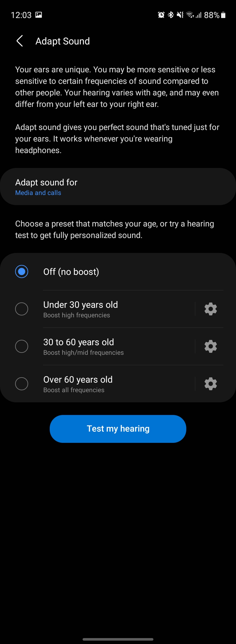
Task: Open settings gear for 30 to 60 preset
Action: (x=210, y=346)
